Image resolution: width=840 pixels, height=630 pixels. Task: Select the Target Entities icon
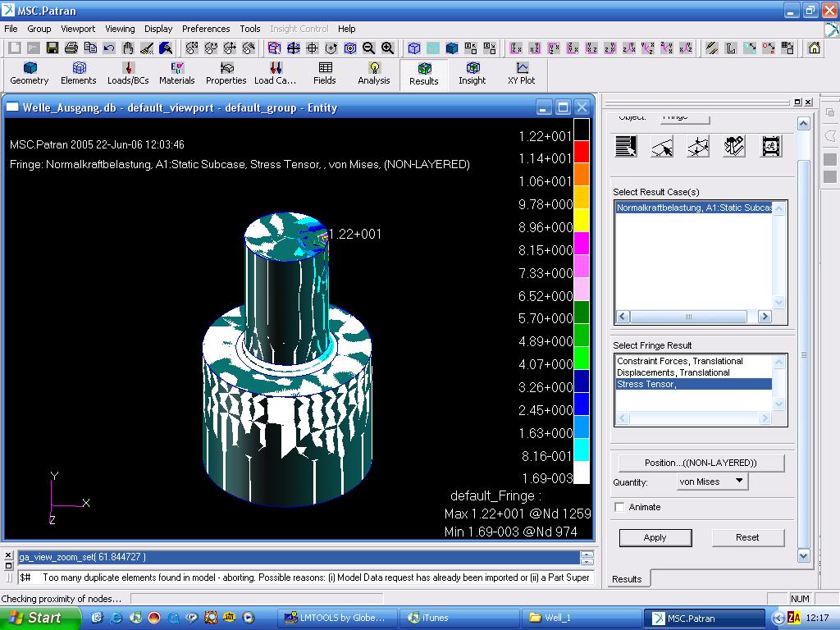(x=662, y=146)
